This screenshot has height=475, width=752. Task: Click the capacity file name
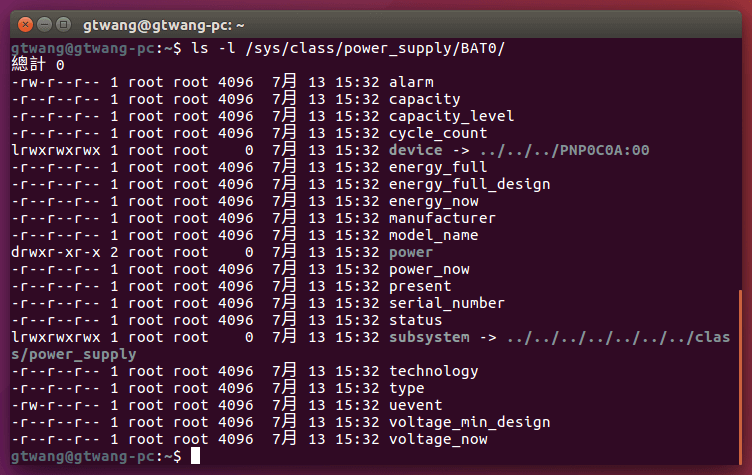pyautogui.click(x=424, y=99)
